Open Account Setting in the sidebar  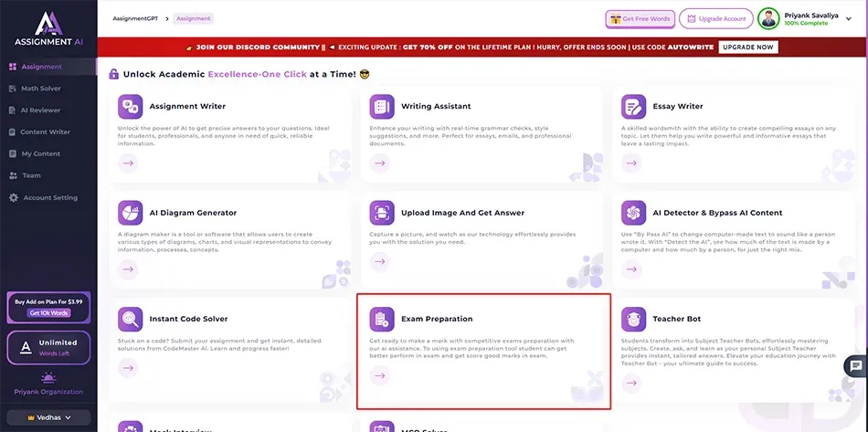click(x=50, y=198)
